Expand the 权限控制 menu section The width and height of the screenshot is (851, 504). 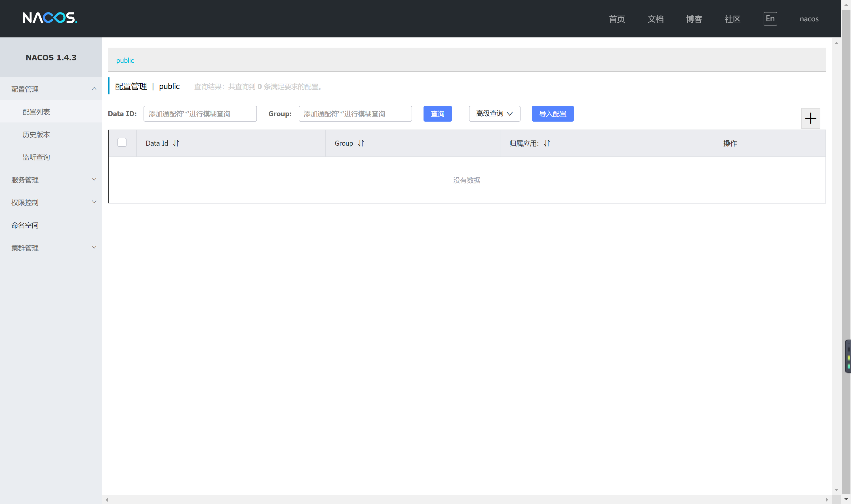pos(51,202)
